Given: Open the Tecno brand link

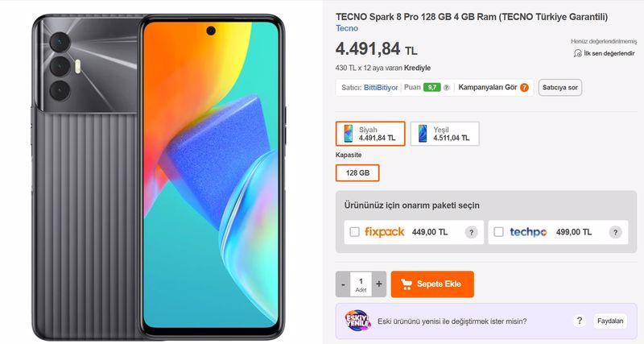Looking at the screenshot, I should coord(347,28).
